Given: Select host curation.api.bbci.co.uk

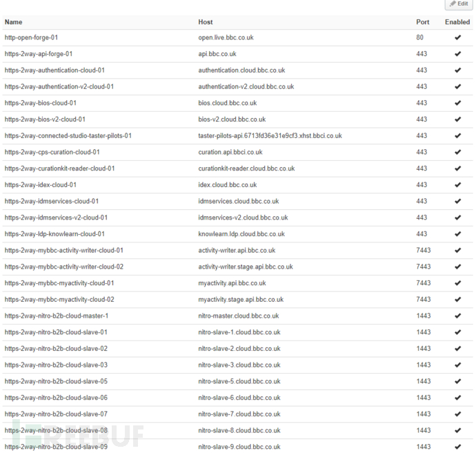Looking at the screenshot, I should click(230, 152).
